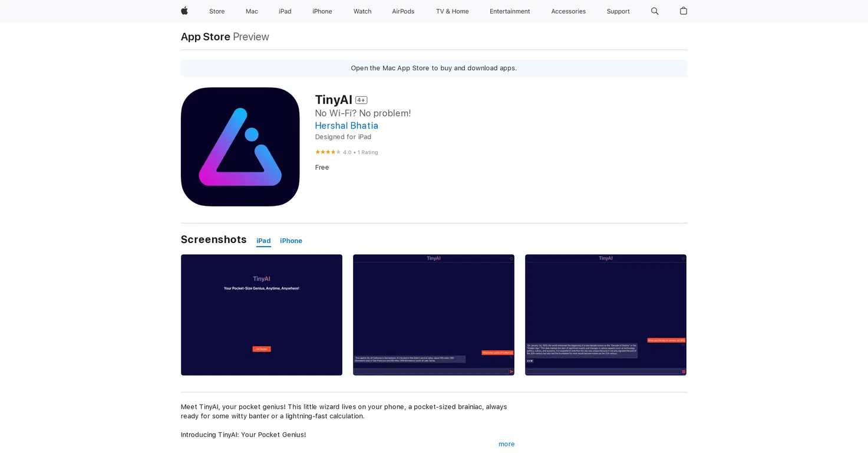
Task: Select the iPad screenshots tab
Action: (263, 241)
